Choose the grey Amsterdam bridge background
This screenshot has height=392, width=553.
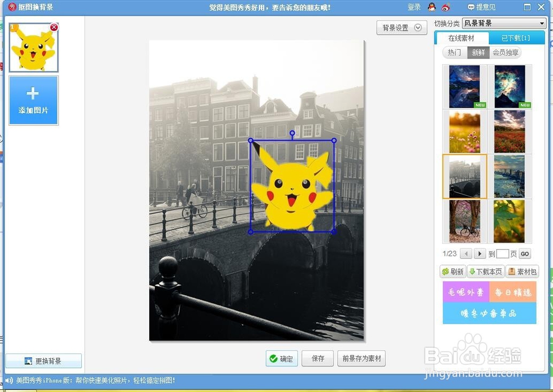click(x=465, y=176)
